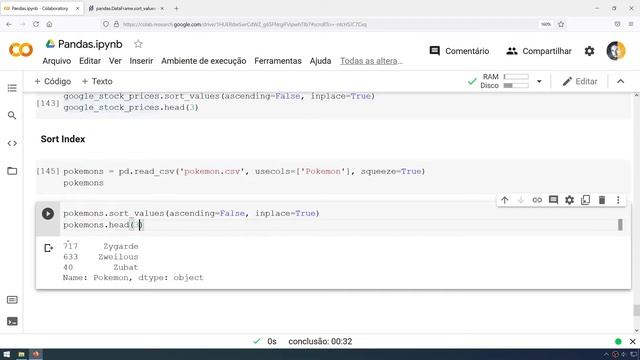640x360 pixels.
Task: Click the Compartilhar button
Action: click(539, 51)
